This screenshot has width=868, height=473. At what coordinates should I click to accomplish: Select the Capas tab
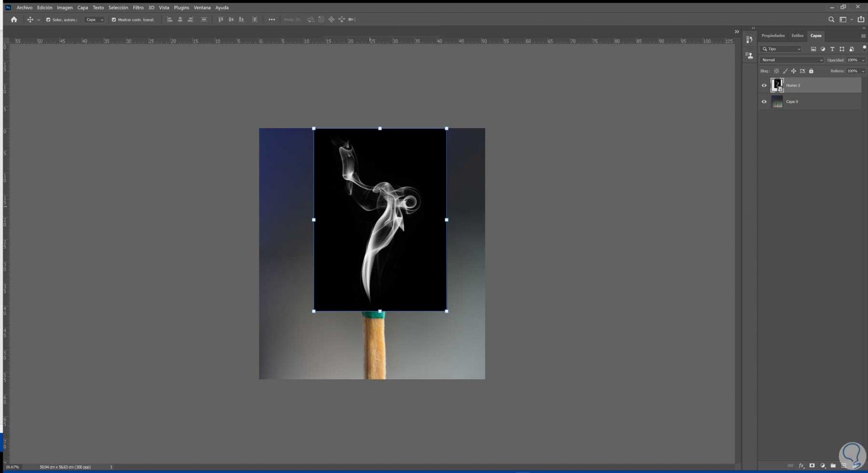tap(816, 36)
